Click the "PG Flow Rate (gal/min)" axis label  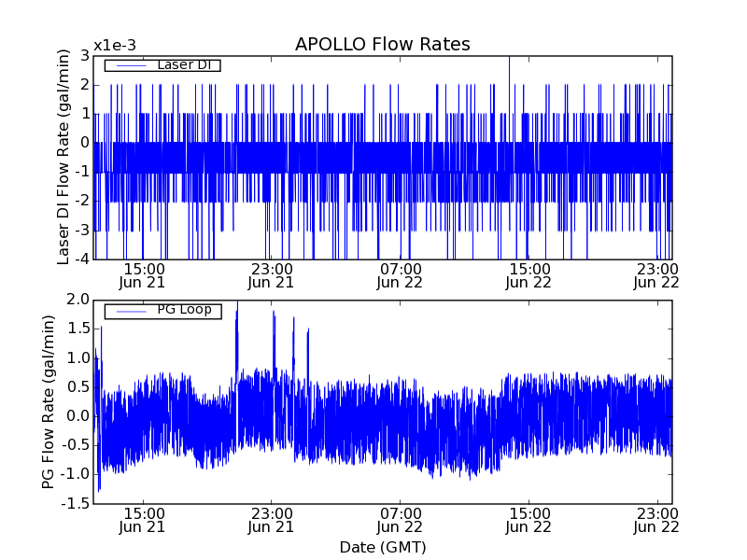coord(49,402)
